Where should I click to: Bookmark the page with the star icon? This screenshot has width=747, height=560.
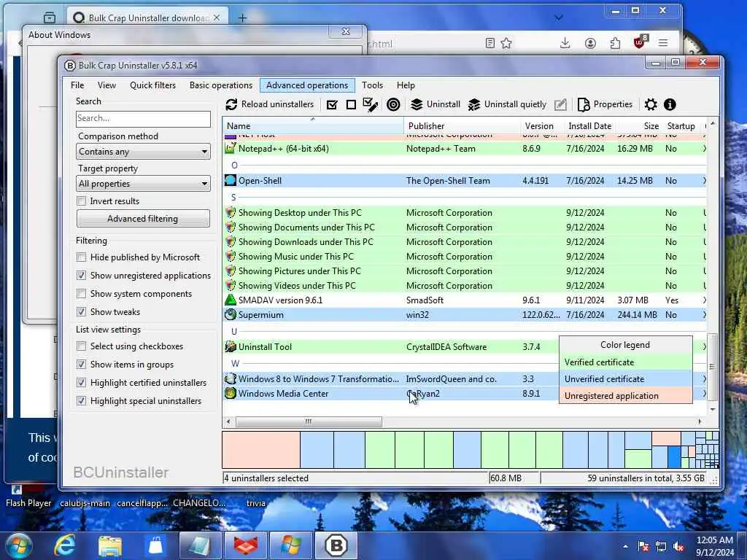pyautogui.click(x=506, y=43)
